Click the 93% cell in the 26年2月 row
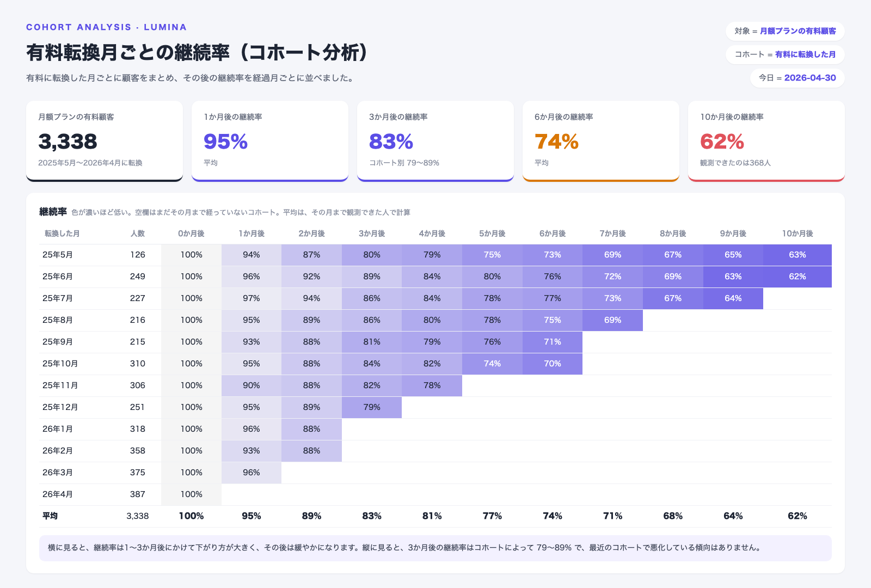871x588 pixels. point(252,451)
